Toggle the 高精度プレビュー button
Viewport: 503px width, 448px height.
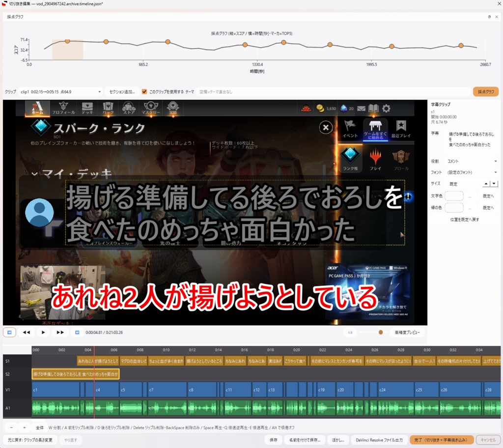pos(407,332)
